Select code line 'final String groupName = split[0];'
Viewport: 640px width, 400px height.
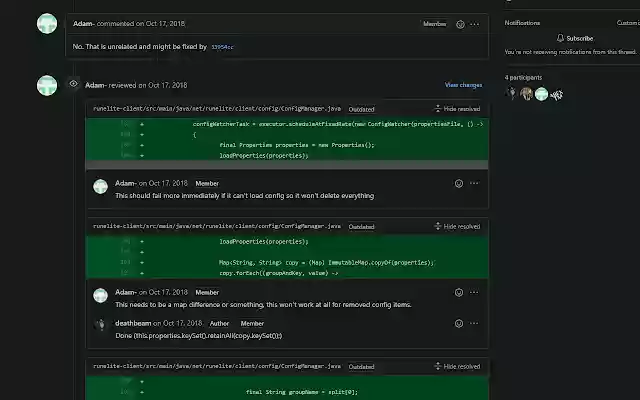click(302, 392)
